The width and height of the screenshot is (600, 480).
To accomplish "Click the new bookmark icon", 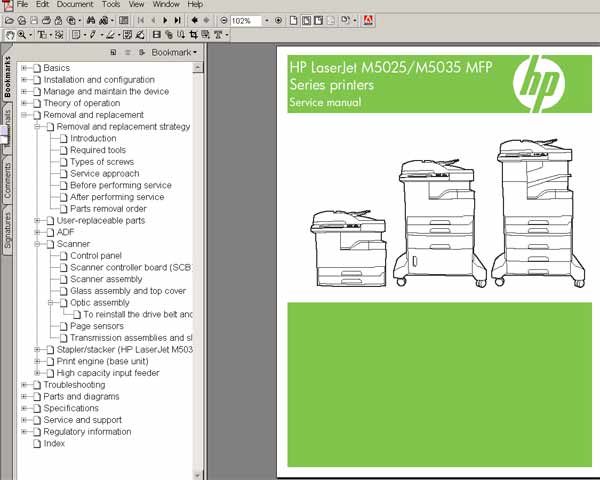I will (113, 52).
